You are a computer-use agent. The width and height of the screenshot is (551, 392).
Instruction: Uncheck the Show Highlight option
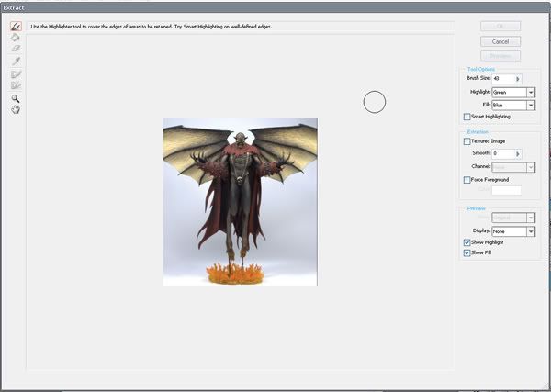467,242
